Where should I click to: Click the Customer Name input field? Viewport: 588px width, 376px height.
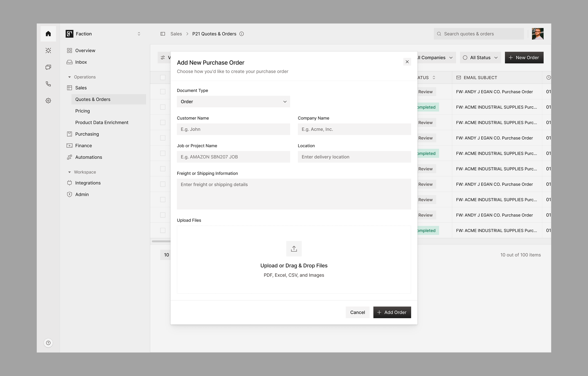pyautogui.click(x=233, y=129)
